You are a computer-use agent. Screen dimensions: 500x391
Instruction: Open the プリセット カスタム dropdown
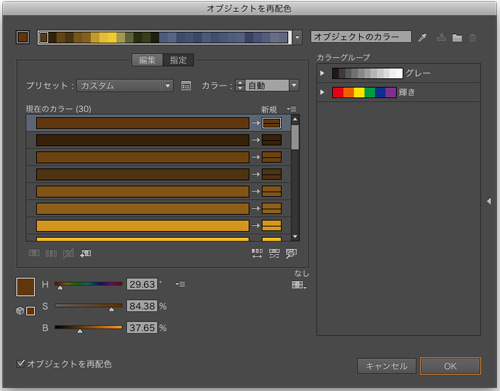[x=125, y=86]
